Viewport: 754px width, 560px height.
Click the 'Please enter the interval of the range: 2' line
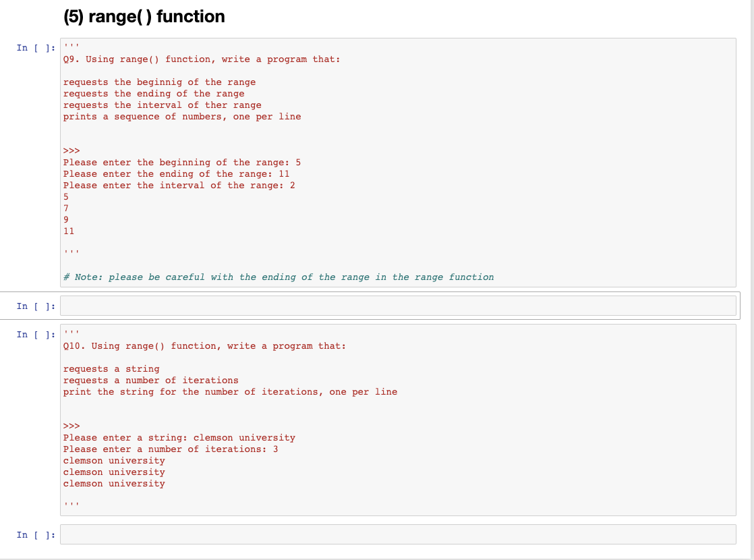click(x=179, y=185)
